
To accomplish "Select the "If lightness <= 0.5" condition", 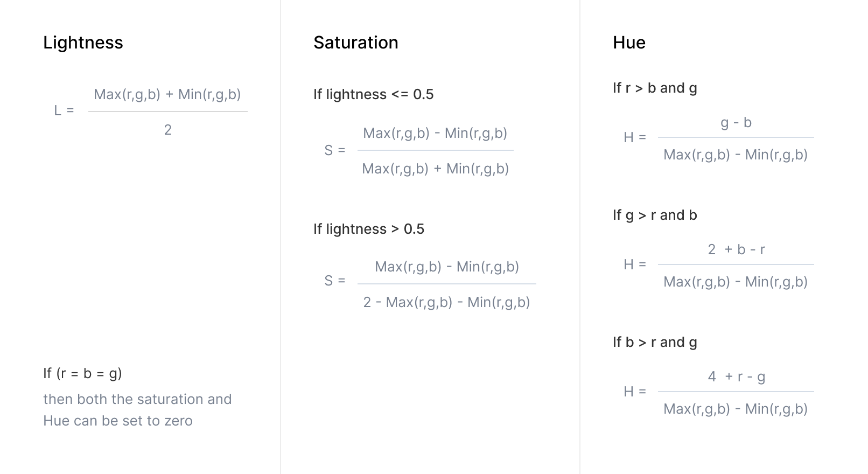I will coord(373,94).
